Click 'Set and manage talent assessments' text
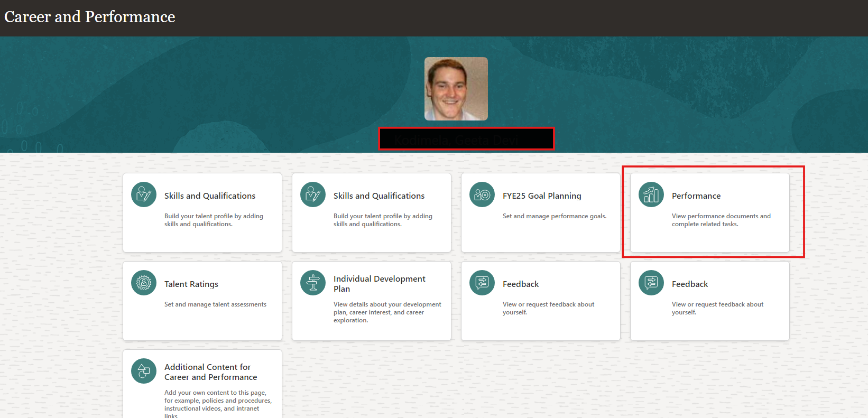 pos(215,304)
